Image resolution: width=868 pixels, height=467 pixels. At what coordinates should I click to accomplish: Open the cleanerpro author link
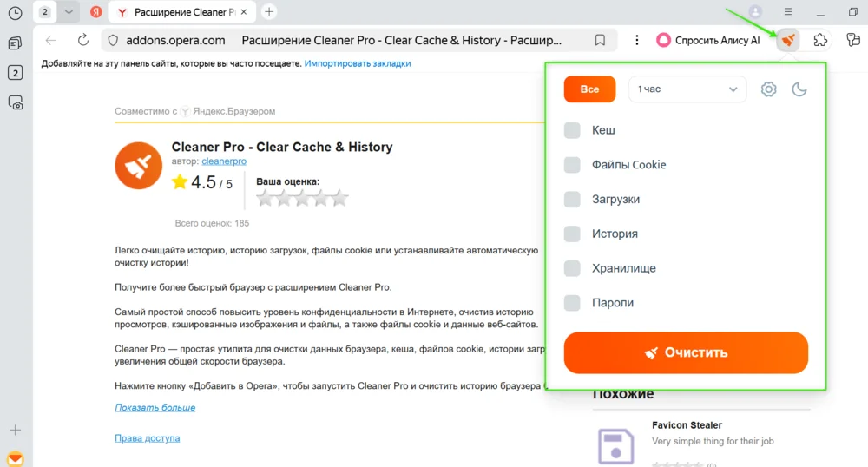pyautogui.click(x=224, y=161)
